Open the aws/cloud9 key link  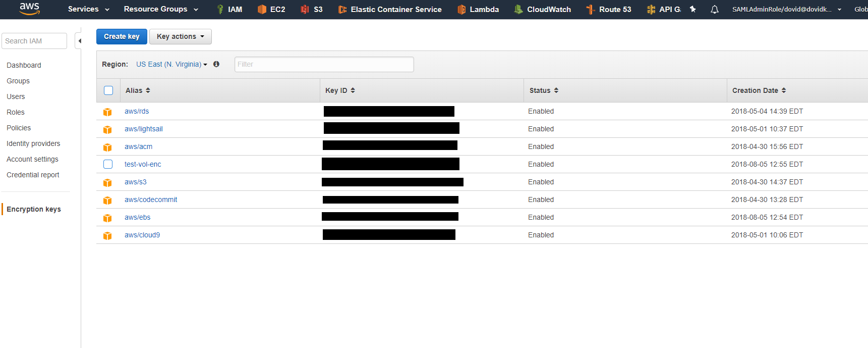[x=142, y=235]
